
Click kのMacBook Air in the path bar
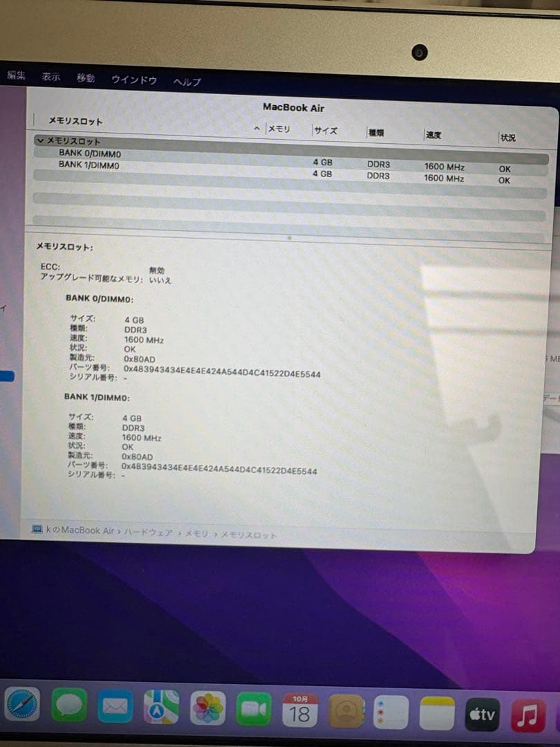[80, 531]
